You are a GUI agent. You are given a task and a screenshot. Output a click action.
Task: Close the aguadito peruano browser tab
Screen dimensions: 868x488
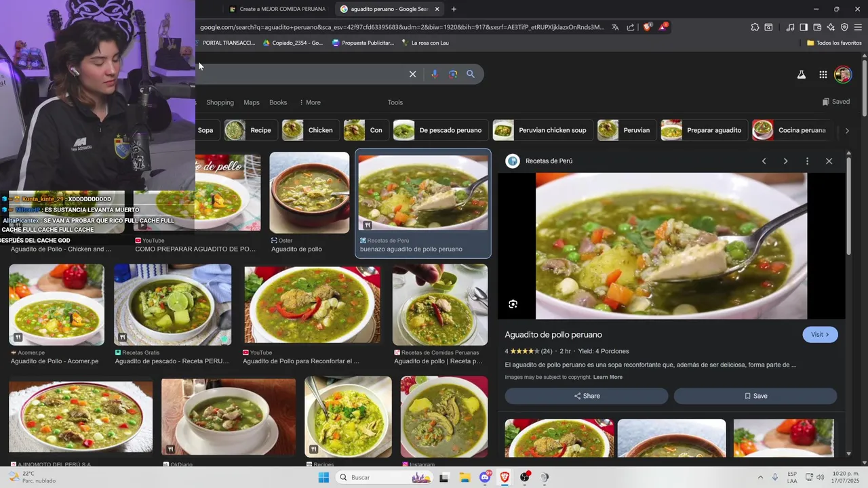coord(437,9)
